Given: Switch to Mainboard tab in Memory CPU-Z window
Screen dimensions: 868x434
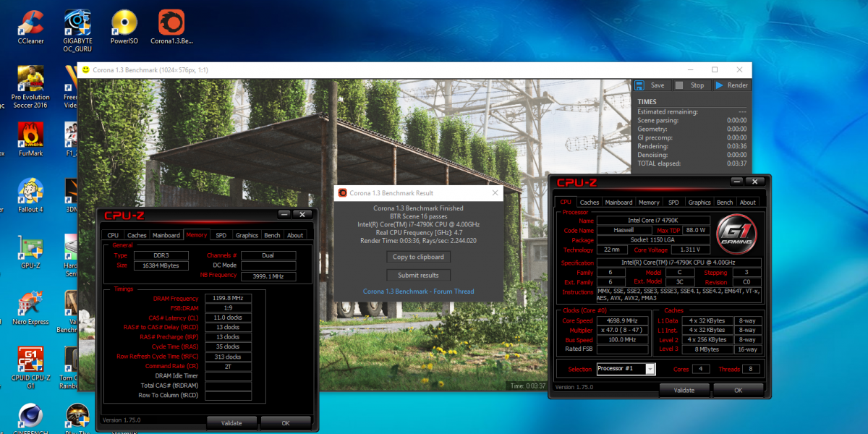Looking at the screenshot, I should (166, 235).
